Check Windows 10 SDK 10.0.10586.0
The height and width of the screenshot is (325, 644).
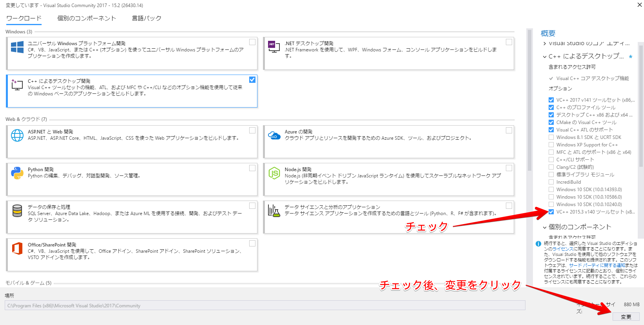551,197
